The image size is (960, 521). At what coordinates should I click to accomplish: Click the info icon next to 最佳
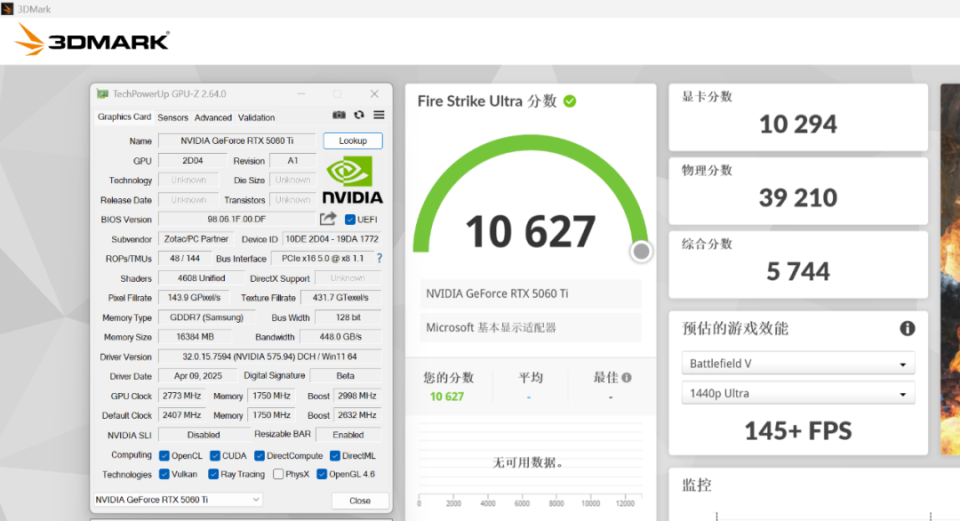point(626,378)
